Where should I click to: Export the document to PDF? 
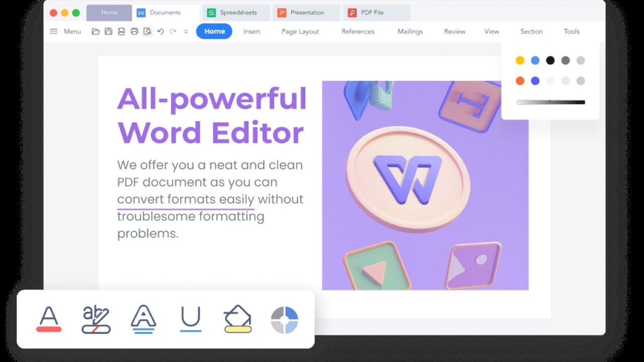pyautogui.click(x=121, y=31)
